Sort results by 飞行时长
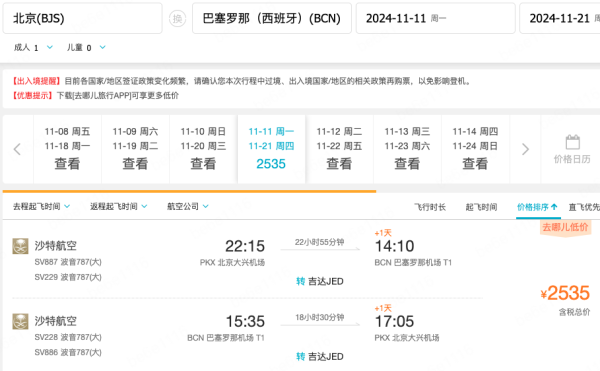Viewport: 600px width, 371px height. [430, 207]
